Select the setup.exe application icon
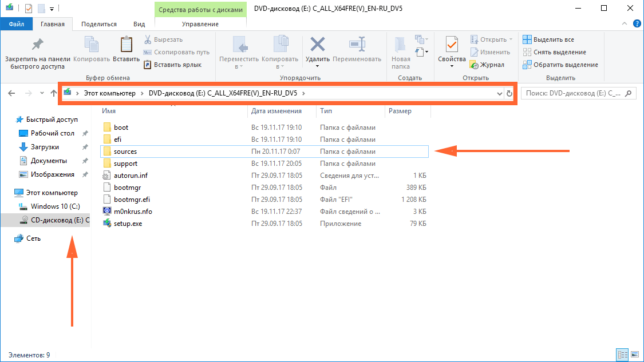Screen dimensions: 644x362 coord(107,223)
